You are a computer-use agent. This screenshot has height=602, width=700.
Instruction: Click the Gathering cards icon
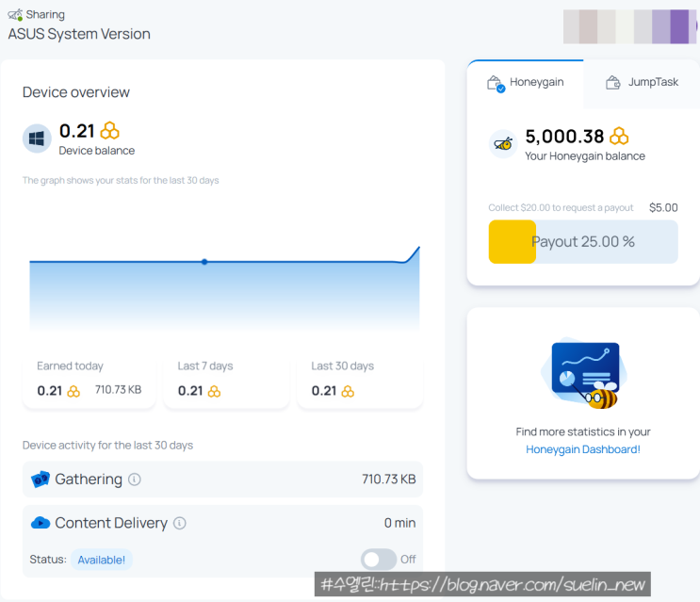[x=41, y=480]
